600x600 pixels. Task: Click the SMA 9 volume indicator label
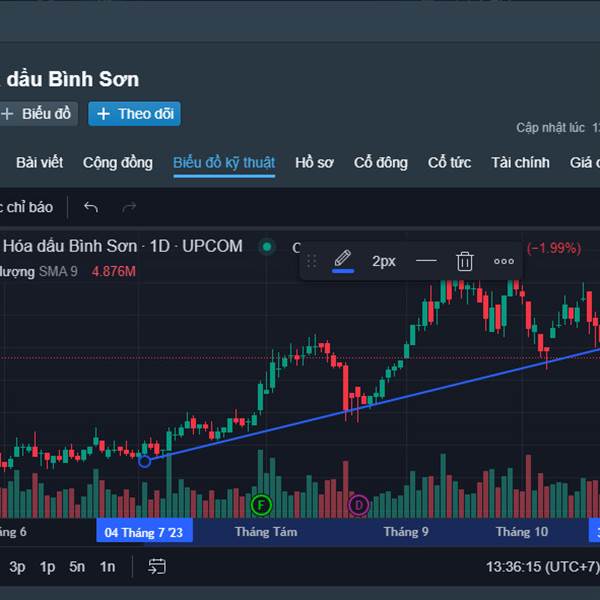pyautogui.click(x=58, y=272)
